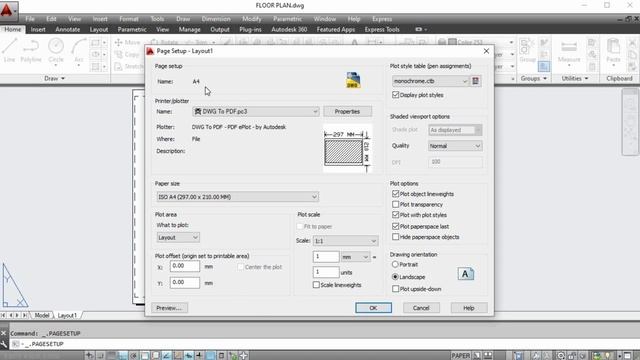Screen dimensions: 640x360
Task: Open the Express menu
Action: tap(382, 19)
